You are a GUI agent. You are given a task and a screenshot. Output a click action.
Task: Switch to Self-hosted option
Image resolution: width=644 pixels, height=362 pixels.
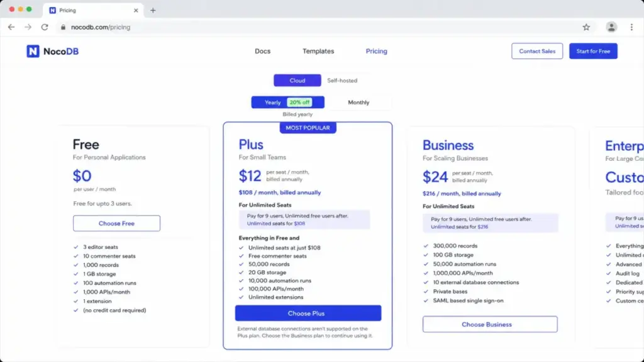click(342, 80)
